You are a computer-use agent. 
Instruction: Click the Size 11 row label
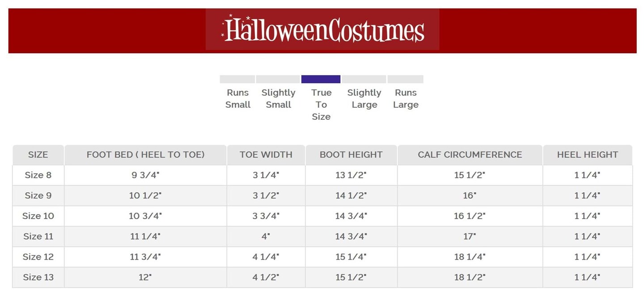[x=38, y=237]
